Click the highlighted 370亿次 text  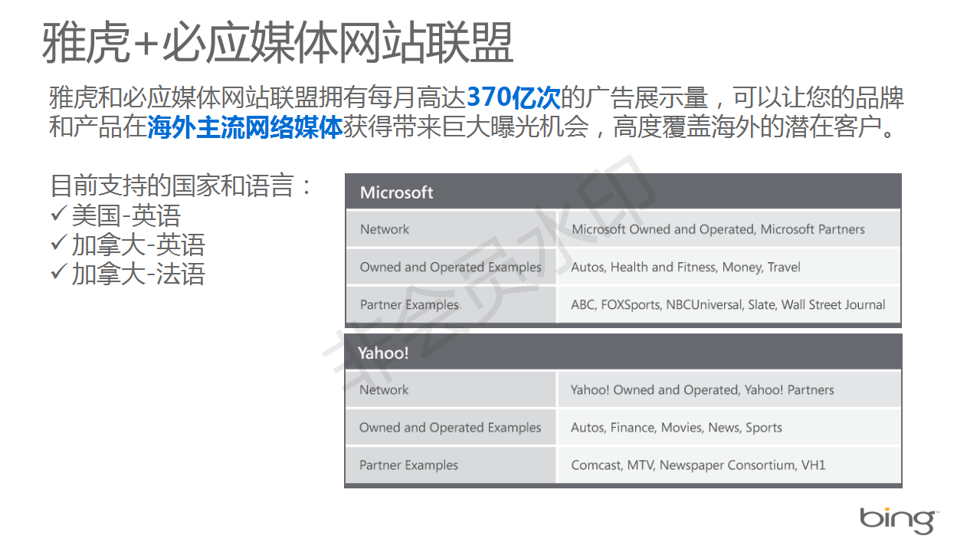pyautogui.click(x=513, y=97)
